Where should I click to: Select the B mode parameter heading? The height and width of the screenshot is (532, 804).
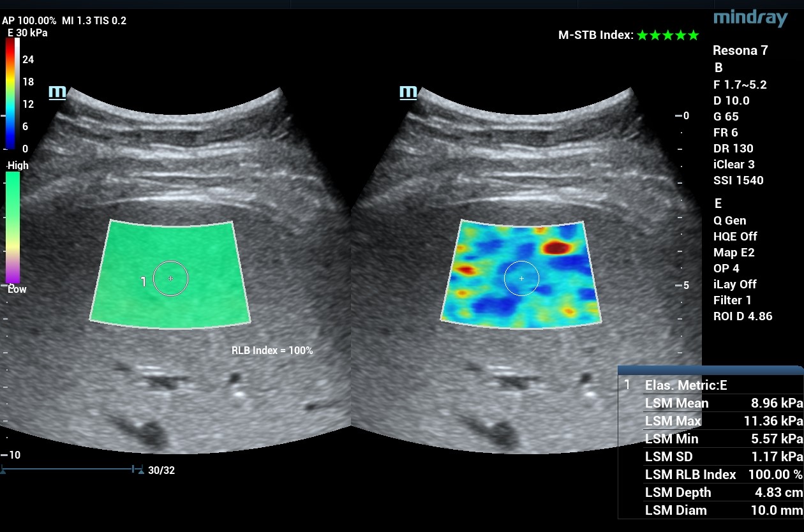click(x=718, y=68)
